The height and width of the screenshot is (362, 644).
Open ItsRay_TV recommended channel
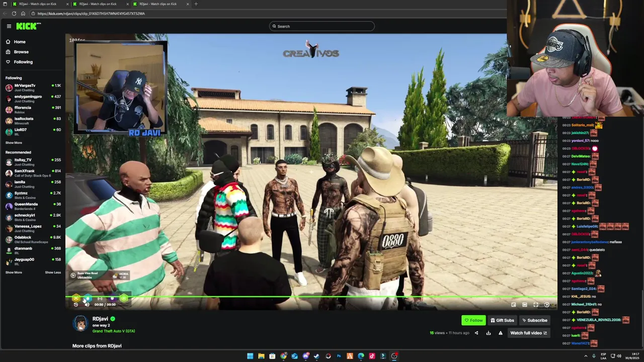click(x=33, y=162)
